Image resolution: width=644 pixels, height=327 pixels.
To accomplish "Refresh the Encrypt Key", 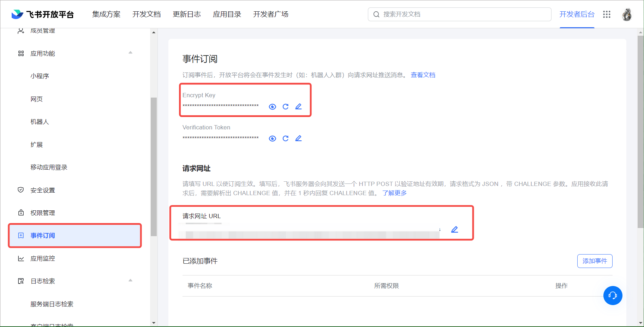I will 286,107.
